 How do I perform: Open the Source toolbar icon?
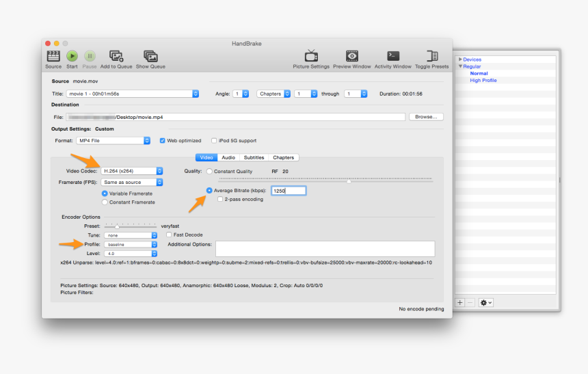(53, 56)
